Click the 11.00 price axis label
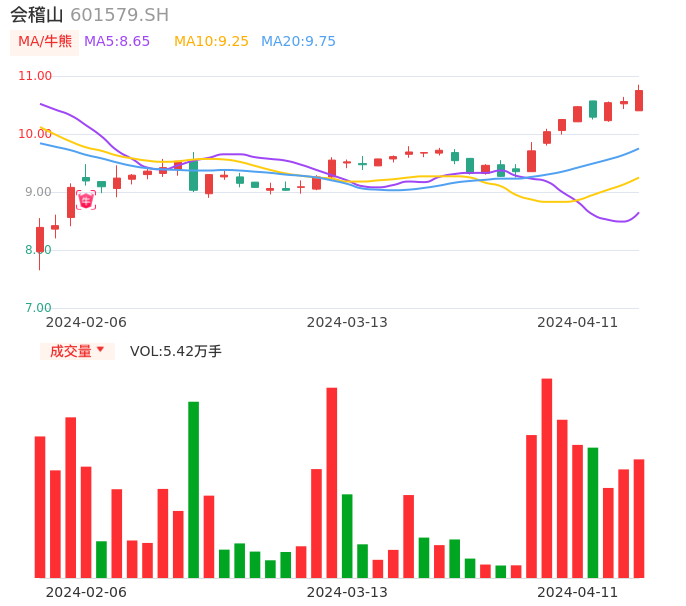686x606 pixels. click(35, 76)
